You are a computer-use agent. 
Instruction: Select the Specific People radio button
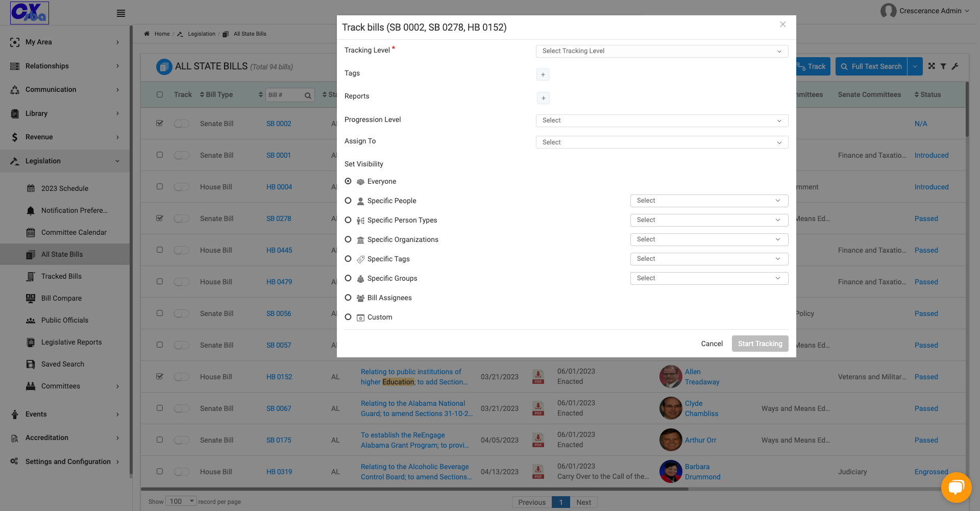348,201
